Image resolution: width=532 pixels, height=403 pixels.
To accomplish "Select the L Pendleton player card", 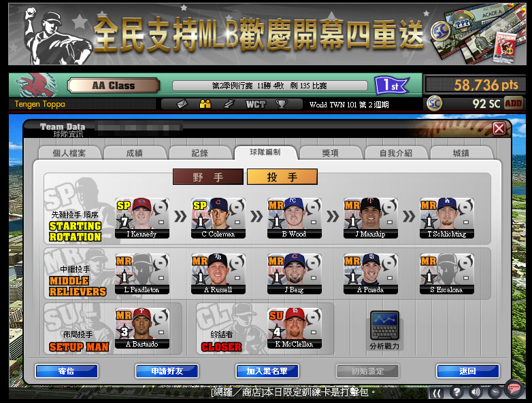I will [142, 274].
